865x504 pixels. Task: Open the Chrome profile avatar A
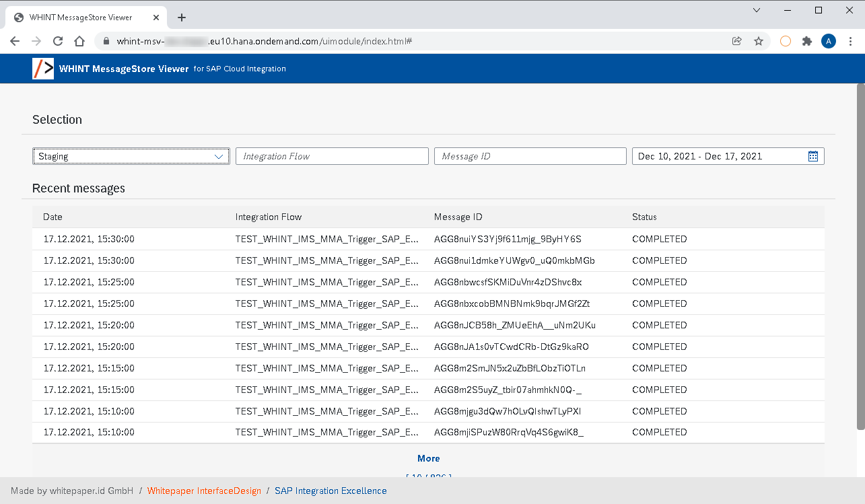pos(829,41)
